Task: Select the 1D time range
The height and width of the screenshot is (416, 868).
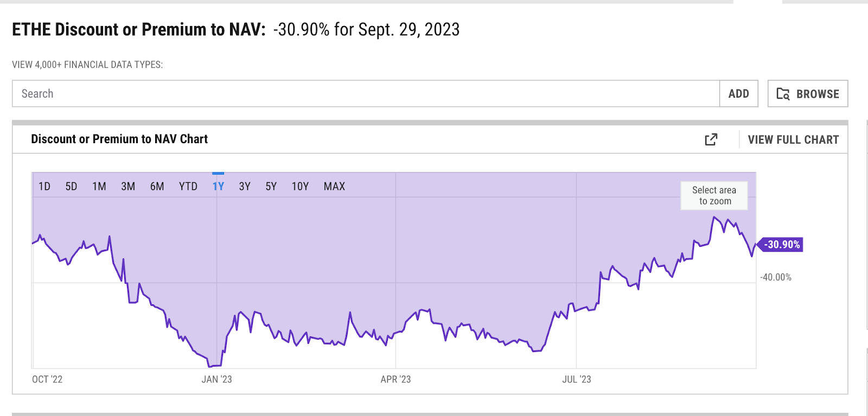Action: [x=44, y=187]
